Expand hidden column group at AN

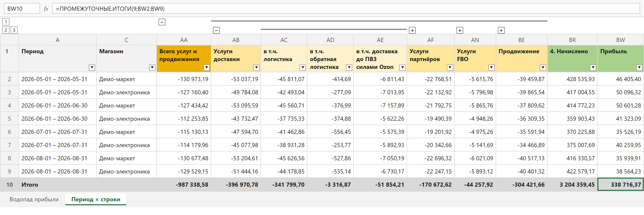click(460, 30)
